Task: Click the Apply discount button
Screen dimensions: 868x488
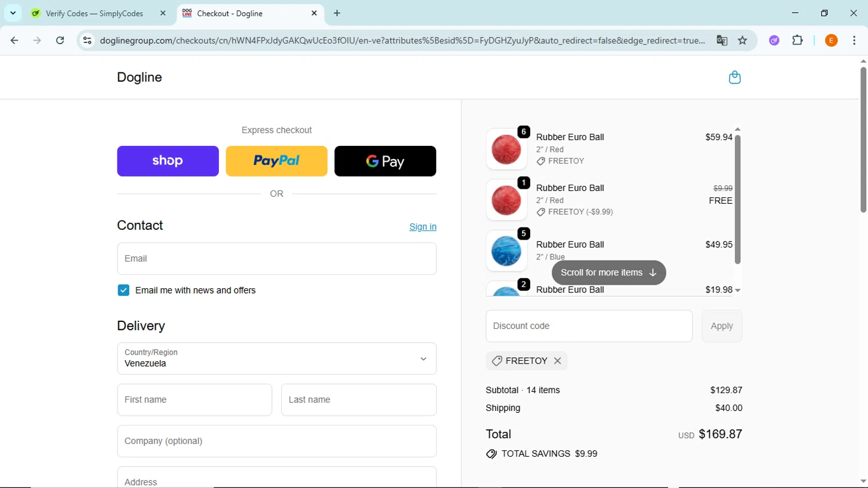Action: tap(722, 326)
